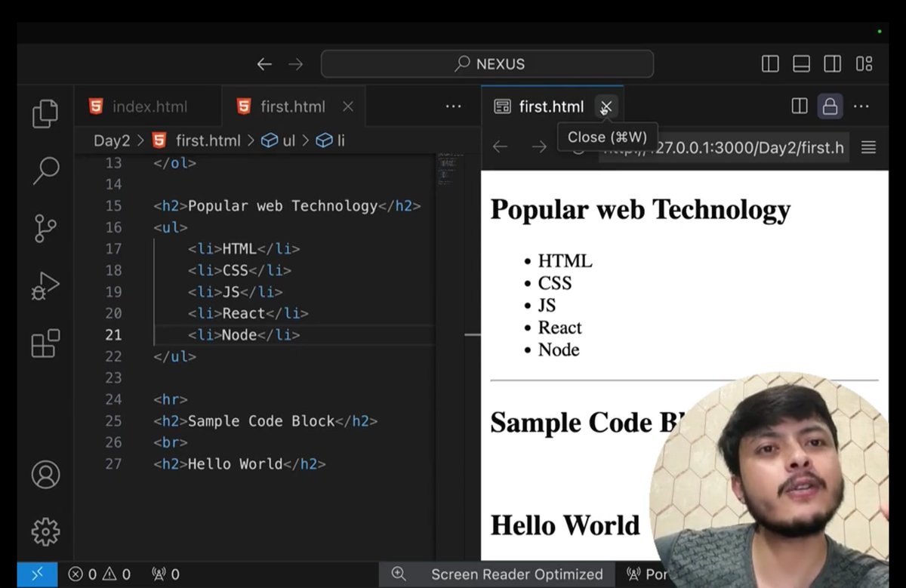Click line number 16 in gutter
Viewport: 906px width, 588px height.
[x=113, y=227]
